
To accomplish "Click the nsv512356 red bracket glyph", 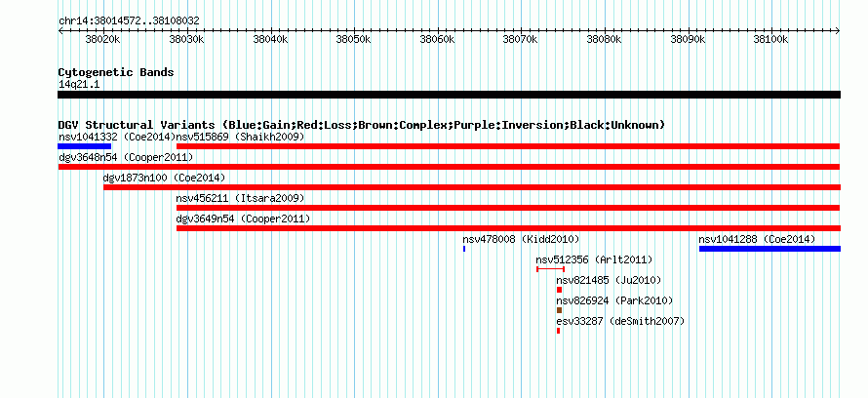I will coord(550,269).
